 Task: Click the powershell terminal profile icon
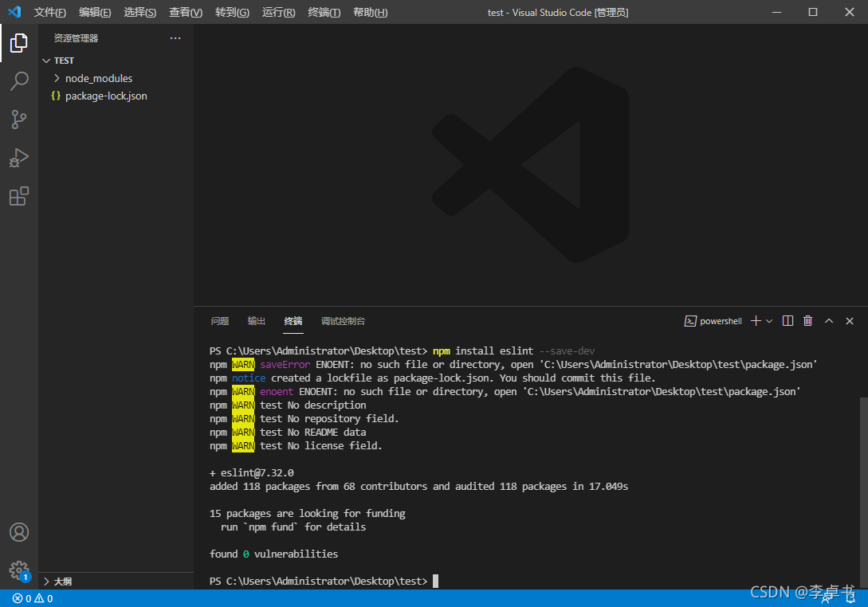(x=690, y=321)
